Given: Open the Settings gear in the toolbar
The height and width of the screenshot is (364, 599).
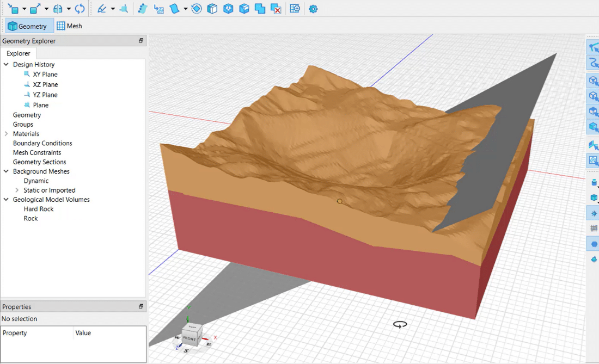Looking at the screenshot, I should tap(313, 8).
